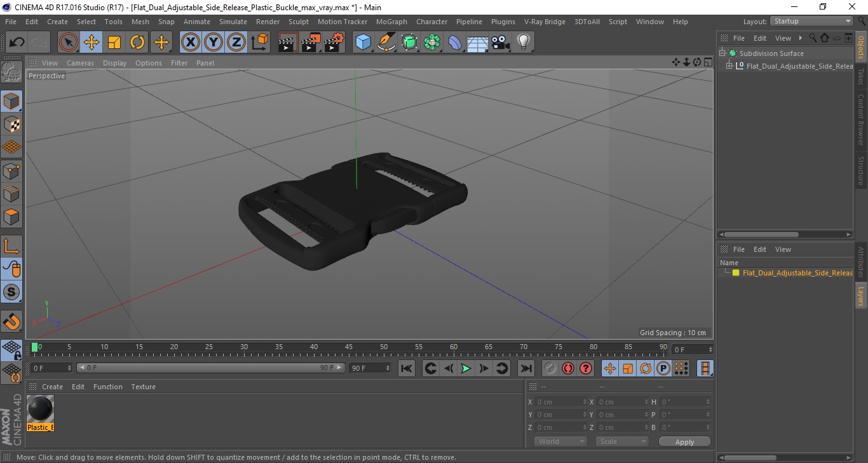Open the MoGraph menu

coord(391,22)
